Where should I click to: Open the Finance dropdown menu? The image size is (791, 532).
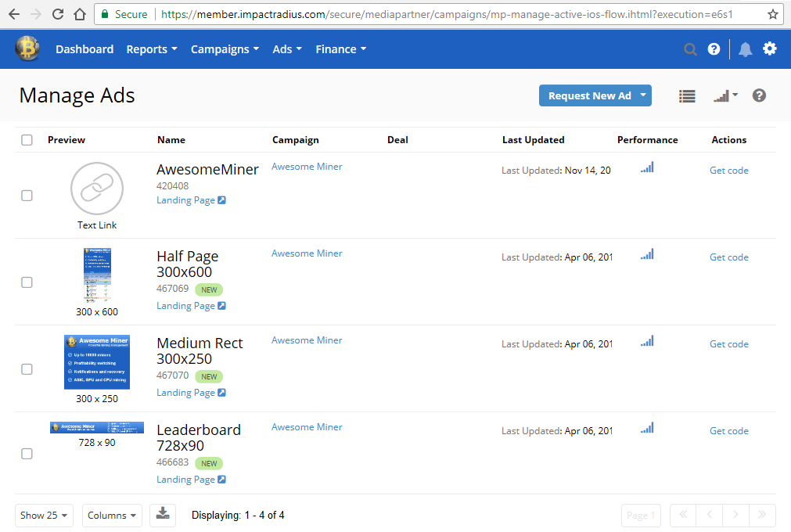[x=340, y=49]
